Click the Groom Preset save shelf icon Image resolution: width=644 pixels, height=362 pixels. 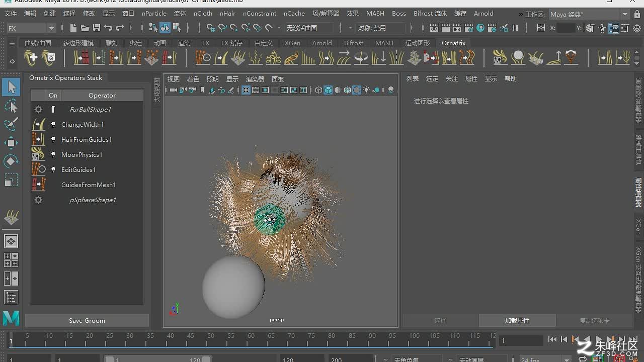49,58
